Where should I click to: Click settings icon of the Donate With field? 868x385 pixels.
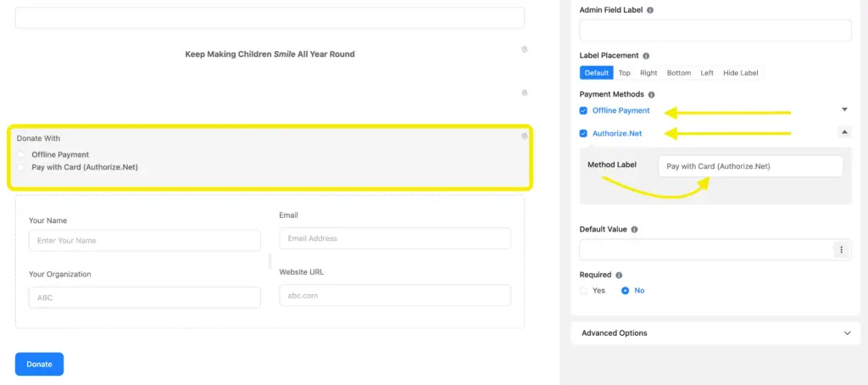(524, 137)
